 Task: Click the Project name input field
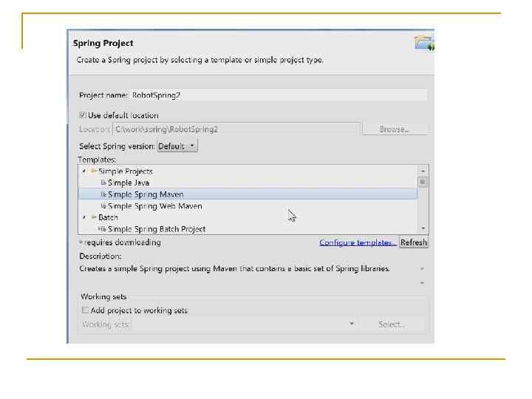point(279,95)
